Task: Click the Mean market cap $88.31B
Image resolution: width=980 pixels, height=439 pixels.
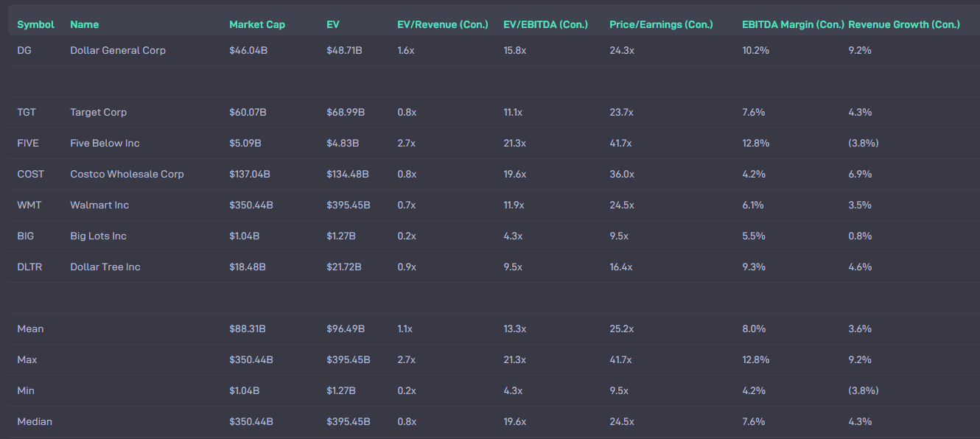Action: (247, 329)
